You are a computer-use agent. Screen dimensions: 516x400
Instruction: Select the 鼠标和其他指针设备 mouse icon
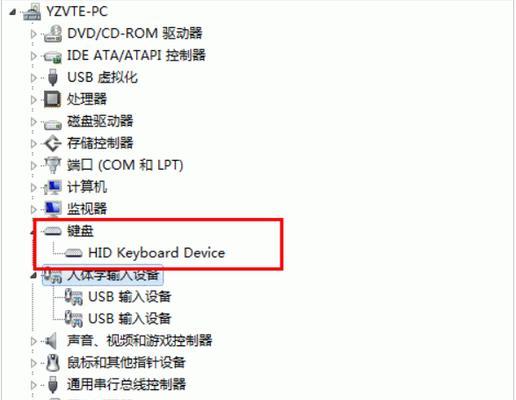pyautogui.click(x=53, y=363)
